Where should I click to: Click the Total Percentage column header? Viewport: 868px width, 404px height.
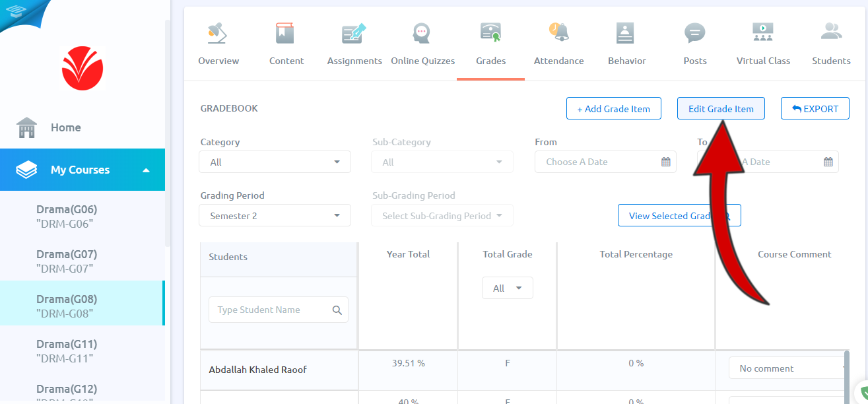636,254
